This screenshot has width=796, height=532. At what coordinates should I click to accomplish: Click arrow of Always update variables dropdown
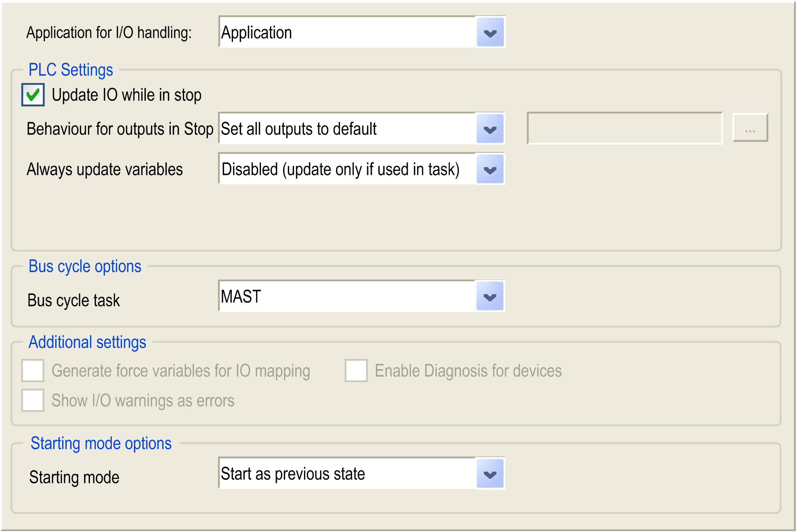click(x=490, y=169)
